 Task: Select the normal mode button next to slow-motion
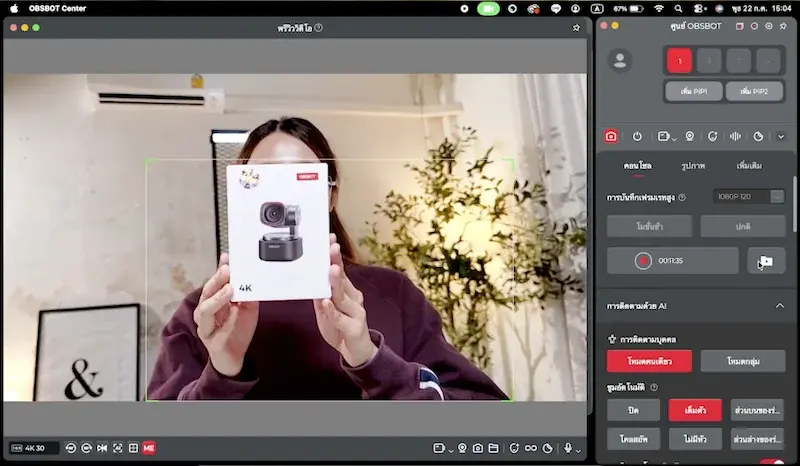point(743,226)
